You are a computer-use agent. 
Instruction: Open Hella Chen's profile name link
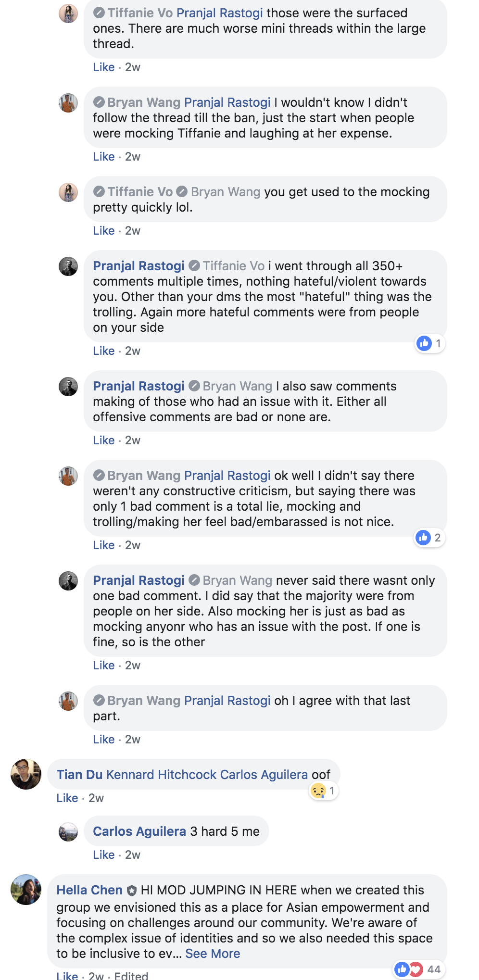point(89,890)
